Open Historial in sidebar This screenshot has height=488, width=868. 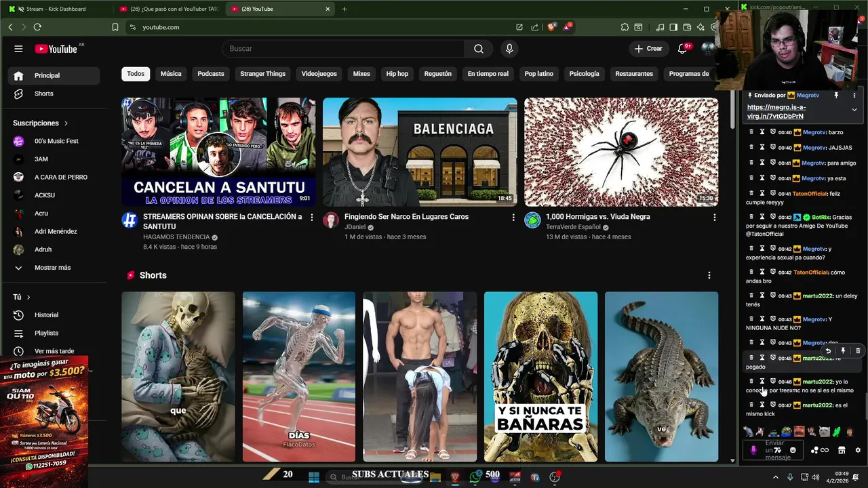(x=54, y=315)
